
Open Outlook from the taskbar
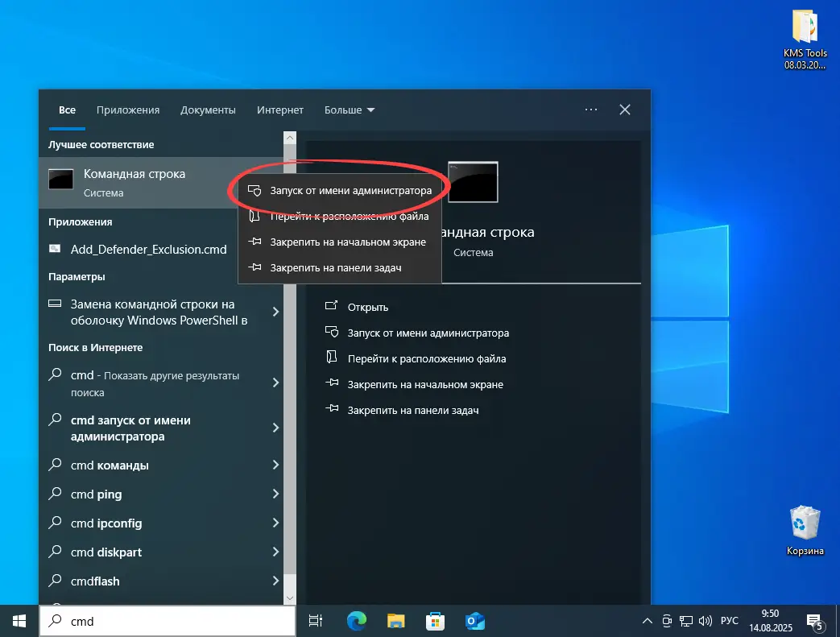[474, 621]
